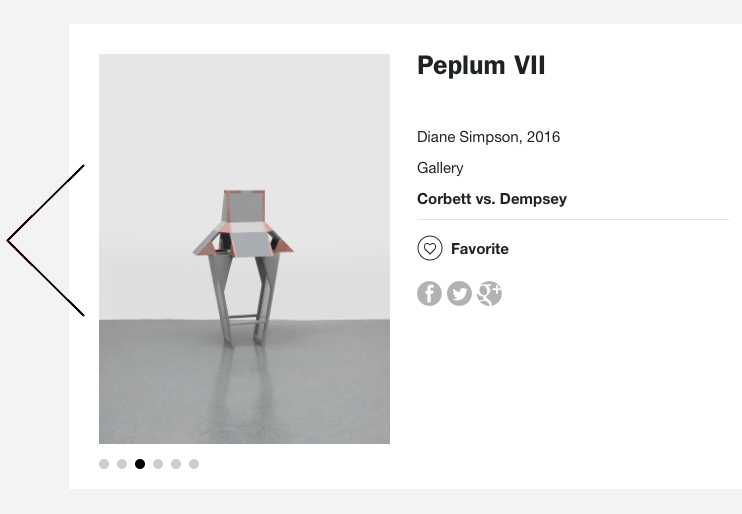The height and width of the screenshot is (514, 742).
Task: Select the sixth carousel dot
Action: click(194, 464)
